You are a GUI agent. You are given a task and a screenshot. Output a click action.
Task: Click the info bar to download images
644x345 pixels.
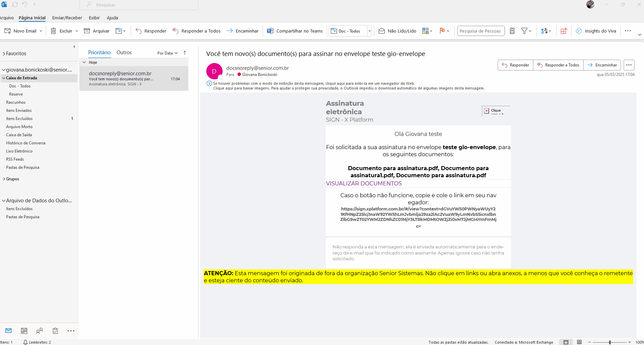pos(349,88)
